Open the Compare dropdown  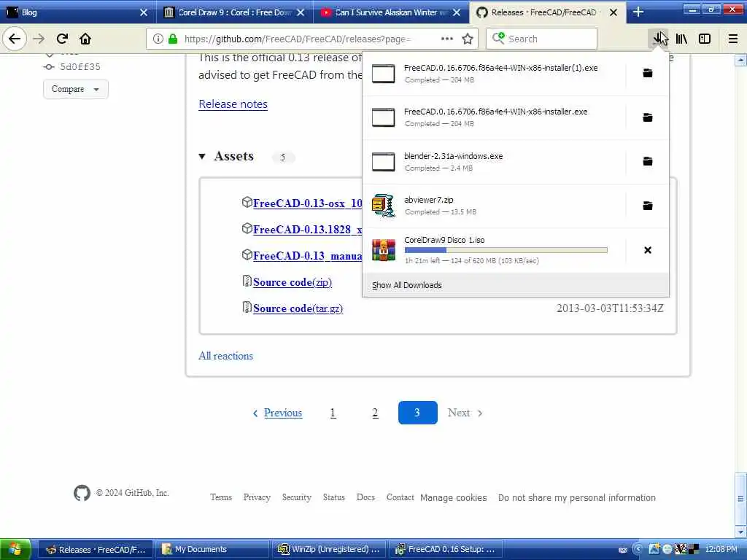pyautogui.click(x=76, y=89)
